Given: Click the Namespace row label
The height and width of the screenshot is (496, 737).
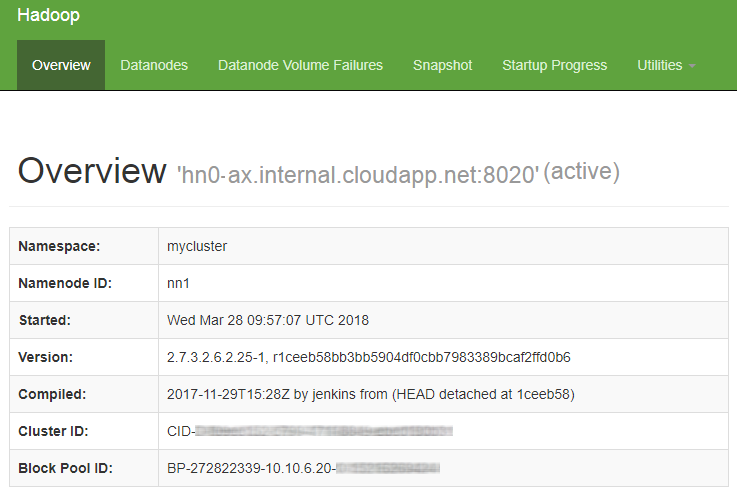Looking at the screenshot, I should point(59,246).
